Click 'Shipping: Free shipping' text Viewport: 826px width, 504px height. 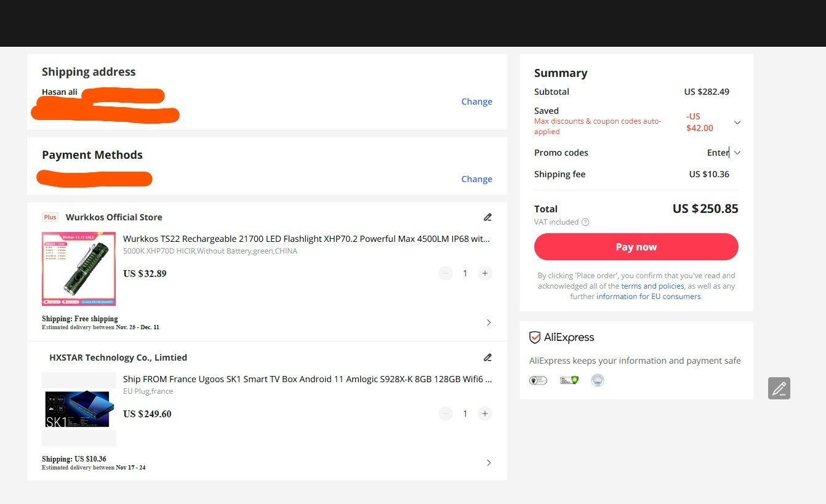[80, 319]
